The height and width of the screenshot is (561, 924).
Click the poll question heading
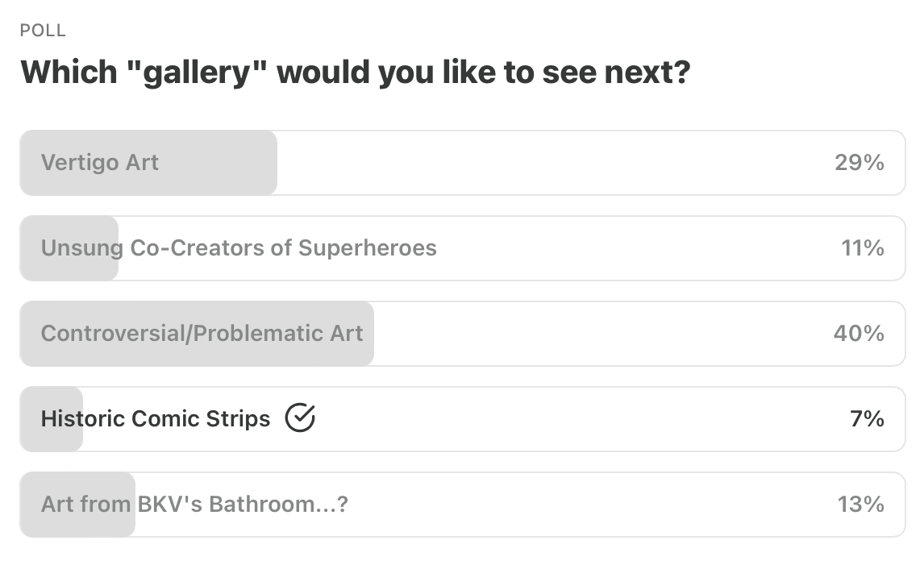pyautogui.click(x=355, y=73)
